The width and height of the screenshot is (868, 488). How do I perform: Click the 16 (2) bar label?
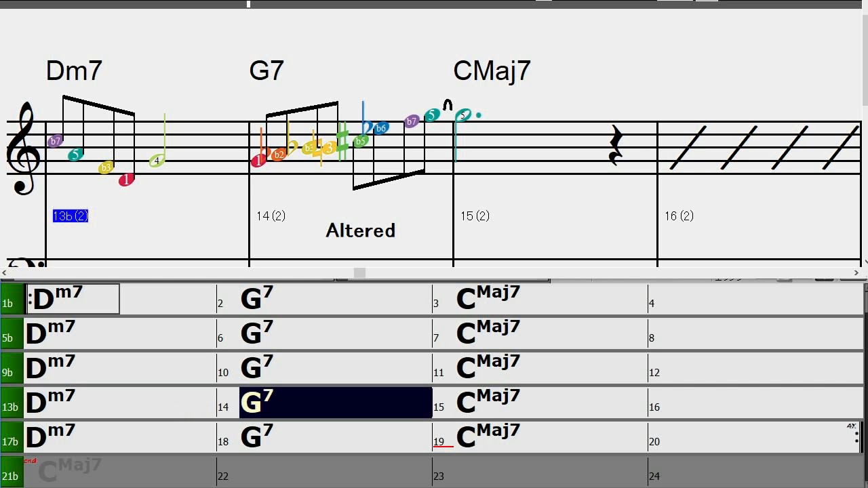[679, 216]
